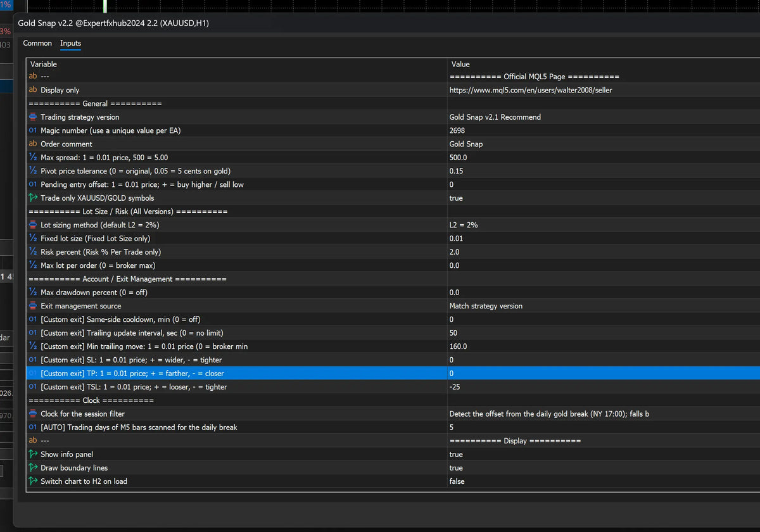Select the Inputs tab
This screenshot has height=532, width=760.
pos(70,43)
